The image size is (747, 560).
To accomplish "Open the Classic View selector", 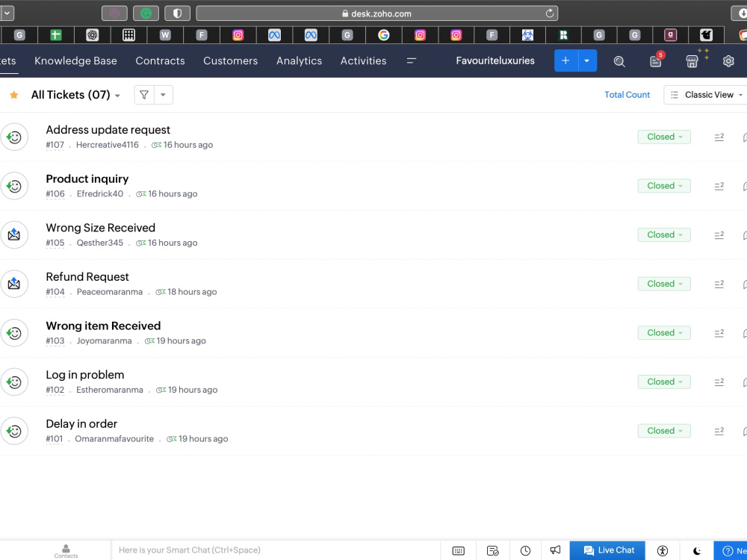I will click(x=707, y=95).
